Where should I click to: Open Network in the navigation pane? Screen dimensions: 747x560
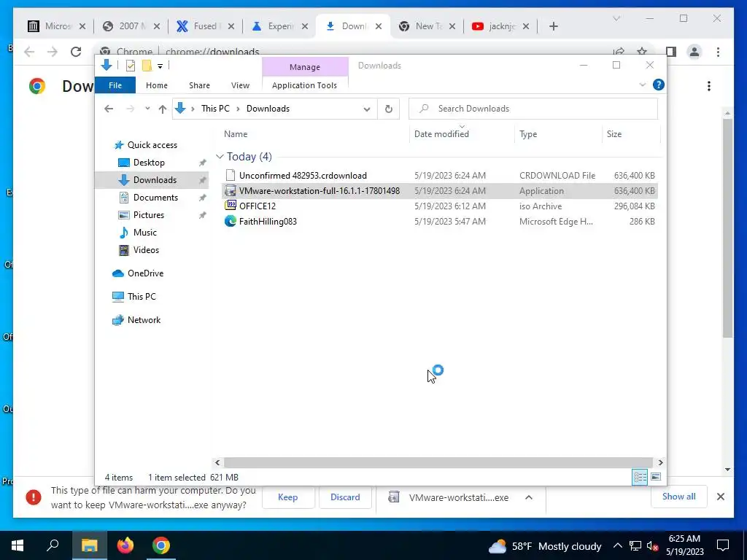144,320
